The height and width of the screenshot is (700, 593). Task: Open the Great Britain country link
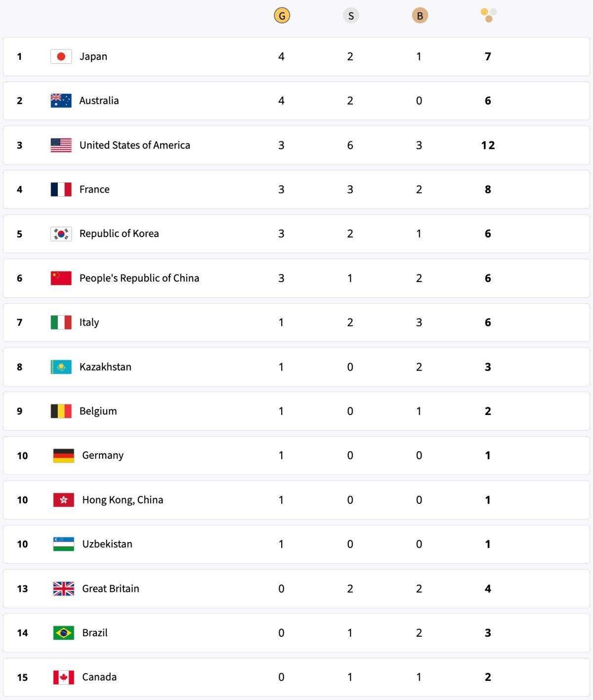111,588
